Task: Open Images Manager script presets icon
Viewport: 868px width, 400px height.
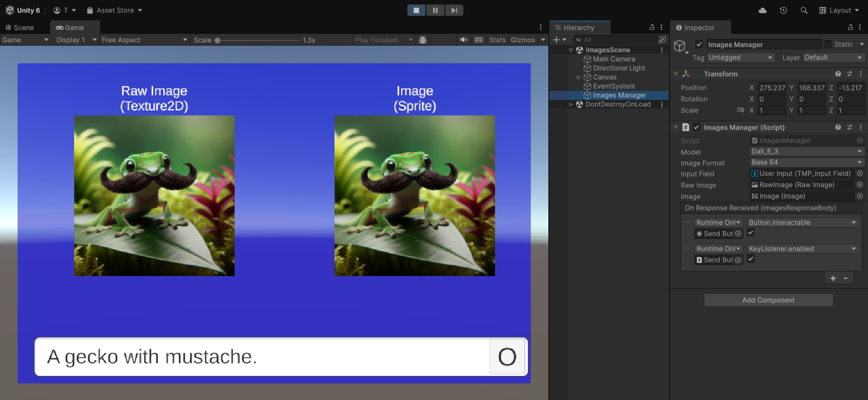Action: click(x=849, y=127)
